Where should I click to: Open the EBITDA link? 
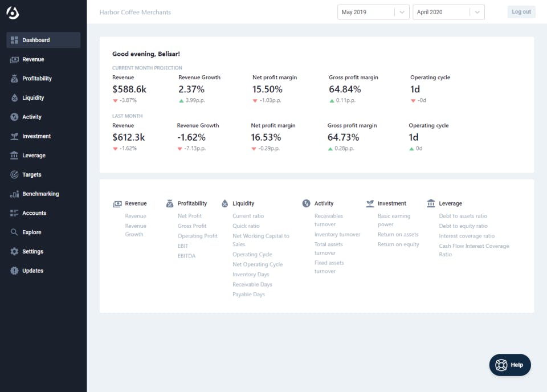pyautogui.click(x=187, y=256)
